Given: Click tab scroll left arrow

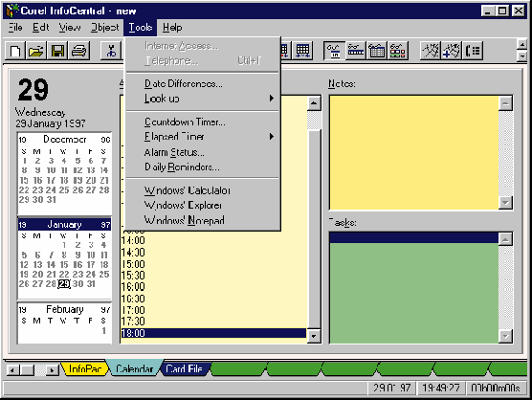Looking at the screenshot, I should 12,369.
